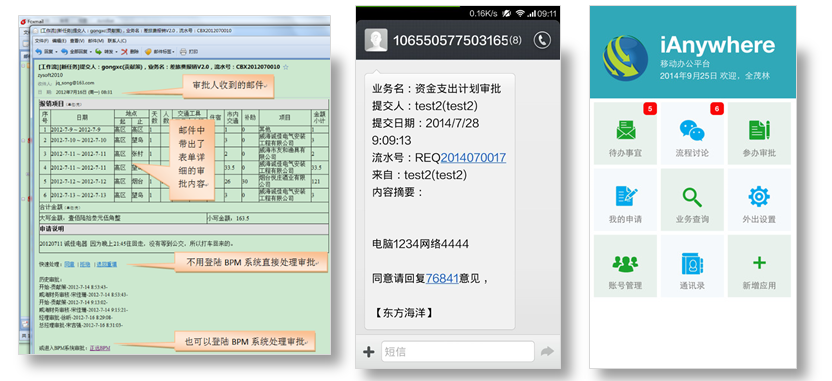Open 外出设置 gear settings tile
Screen dimensions: 832x381
(759, 200)
